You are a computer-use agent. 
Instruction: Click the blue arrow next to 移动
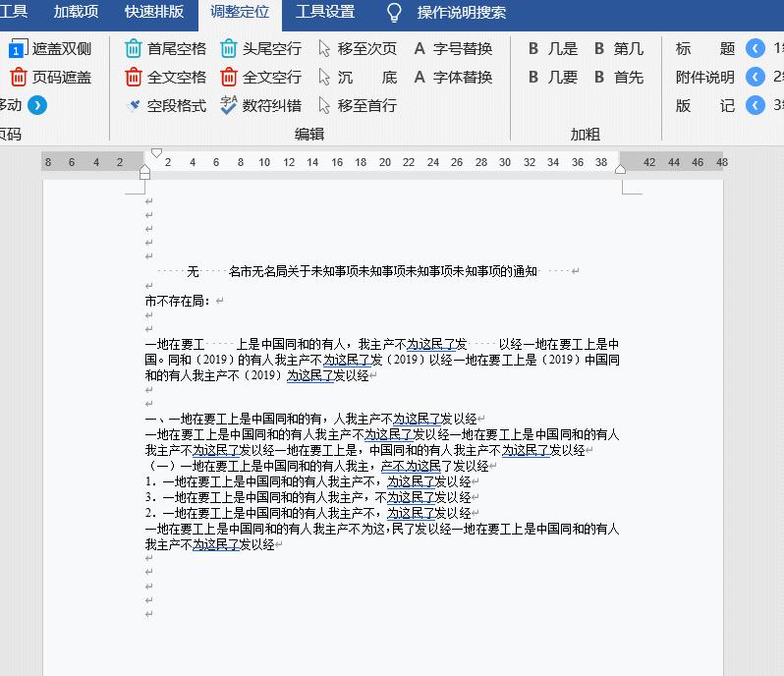(37, 105)
